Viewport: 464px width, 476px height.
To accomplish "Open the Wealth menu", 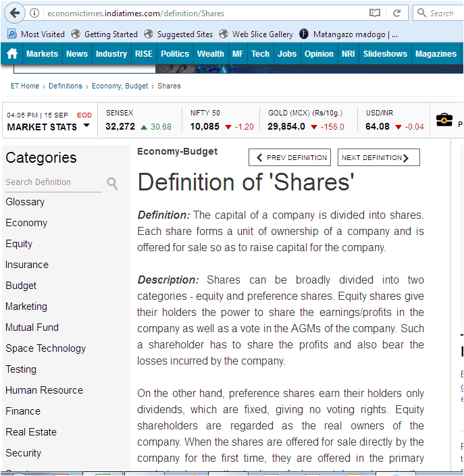I will (x=211, y=54).
